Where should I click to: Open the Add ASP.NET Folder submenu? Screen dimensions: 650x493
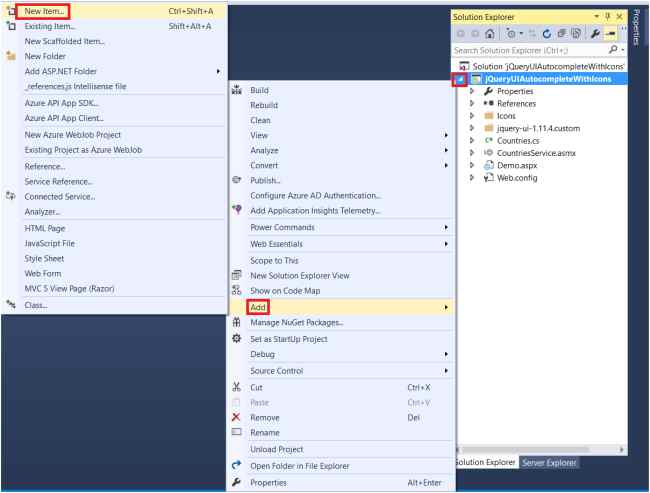click(x=114, y=71)
